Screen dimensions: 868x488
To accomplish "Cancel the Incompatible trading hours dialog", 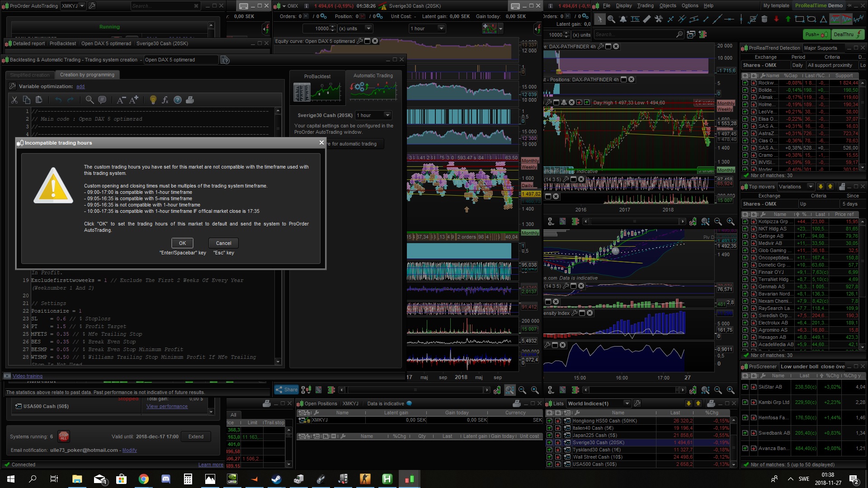I will point(223,243).
